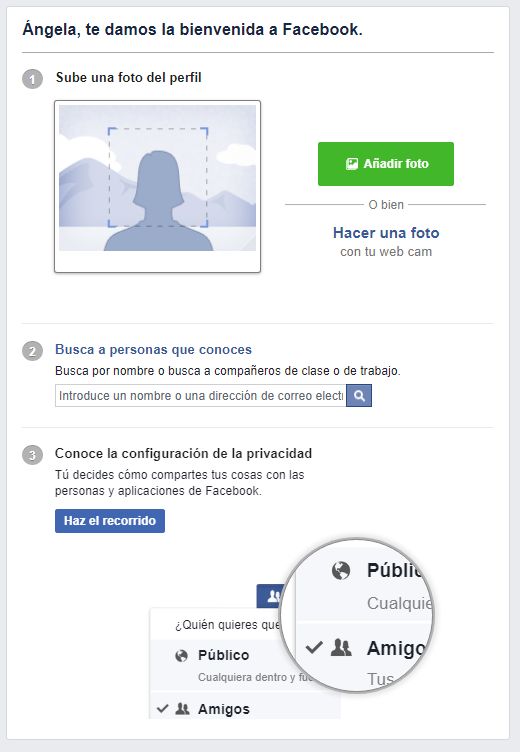Select the Público option in the audience menu
The width and height of the screenshot is (520, 752).
pyautogui.click(x=224, y=655)
